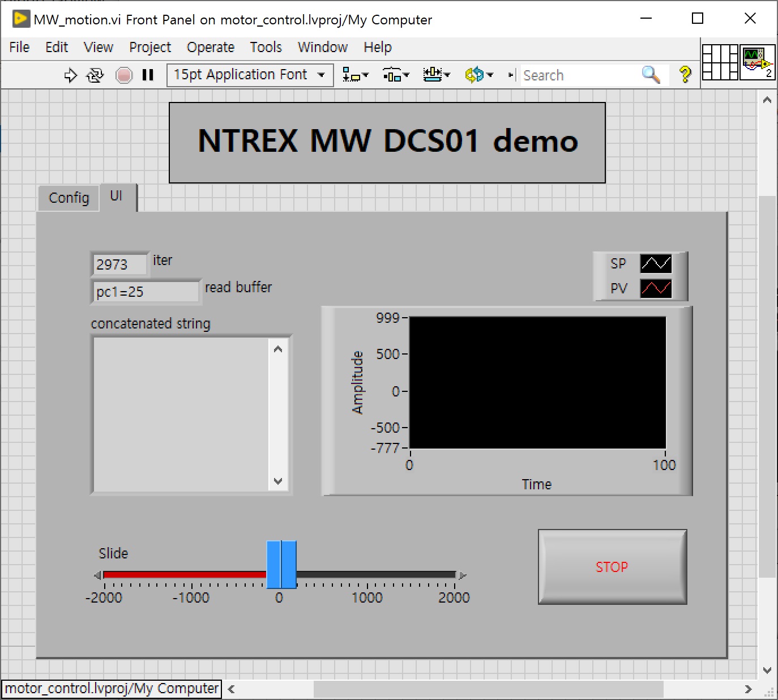
Task: Open the Window menu
Action: tap(323, 48)
